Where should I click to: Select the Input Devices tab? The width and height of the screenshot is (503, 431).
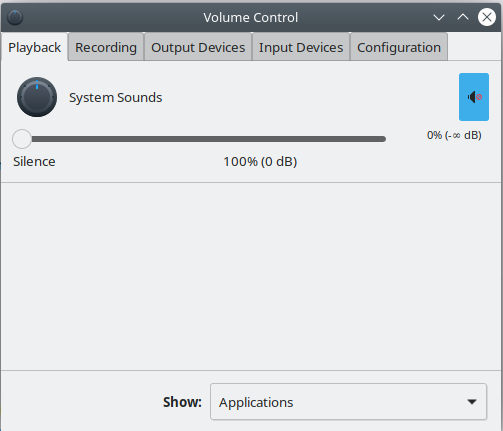click(301, 47)
